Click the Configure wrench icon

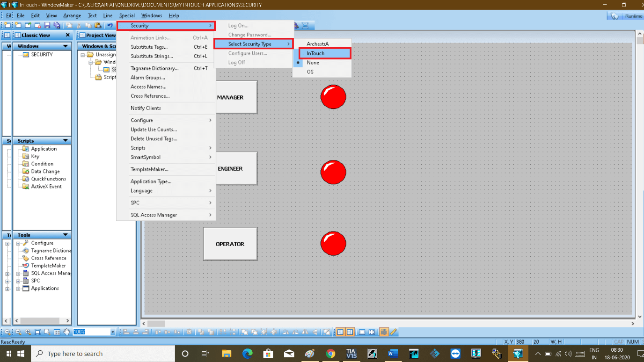point(26,243)
